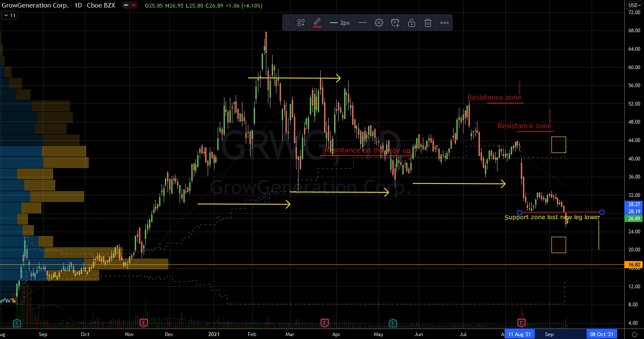Lock the selected drawing

point(412,23)
